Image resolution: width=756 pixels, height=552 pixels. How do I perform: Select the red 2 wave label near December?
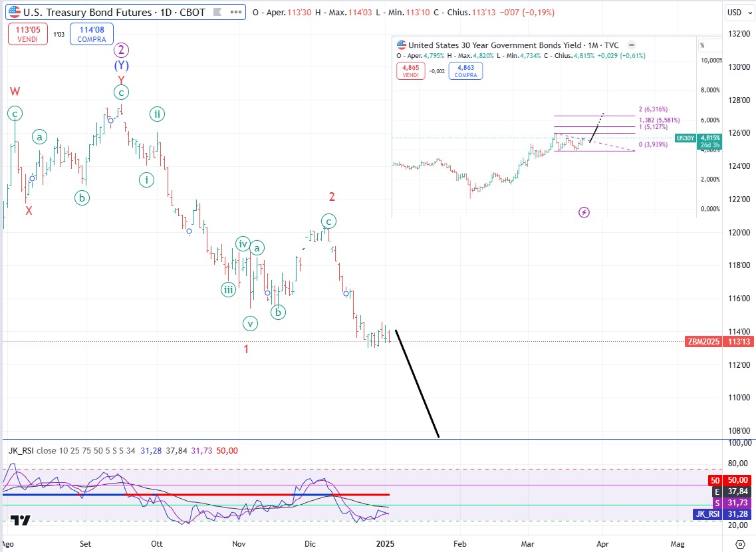pos(332,197)
